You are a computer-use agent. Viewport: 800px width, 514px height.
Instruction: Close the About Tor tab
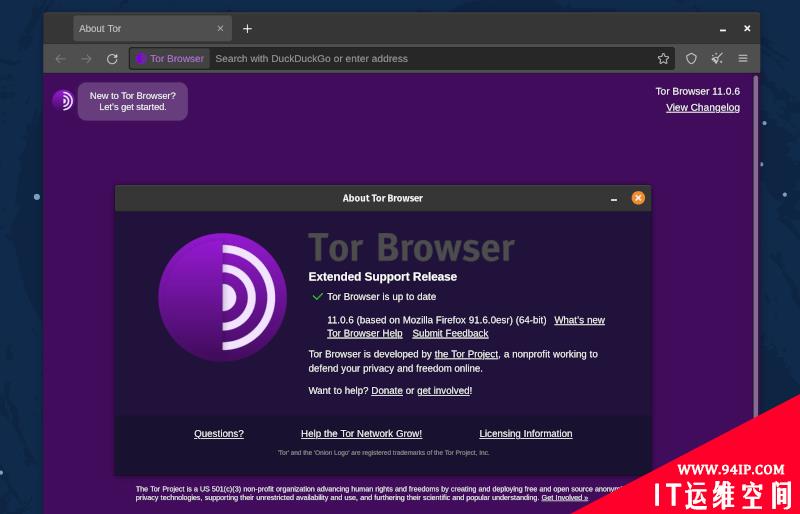[x=220, y=29]
